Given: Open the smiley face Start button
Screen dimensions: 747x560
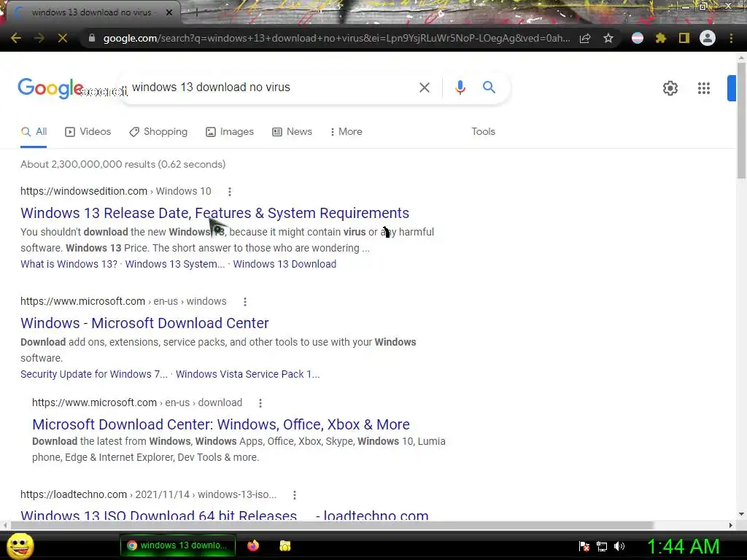Looking at the screenshot, I should pos(20,545).
